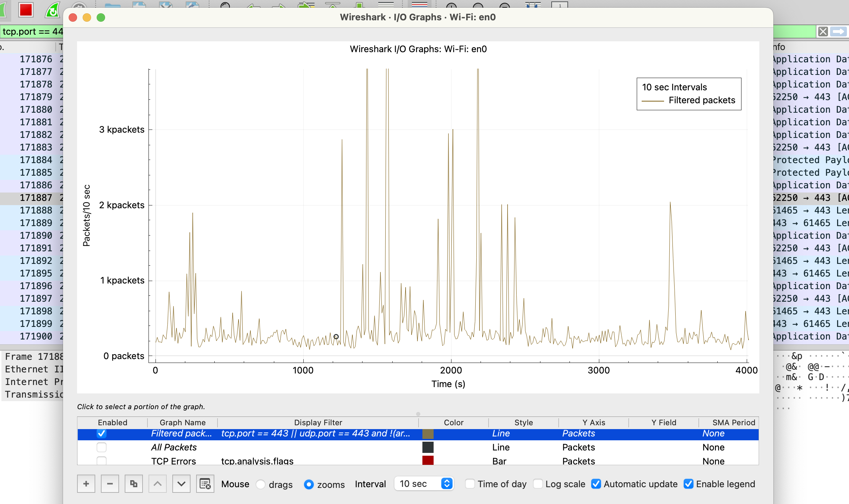This screenshot has height=504, width=849.
Task: Expand the Ethernet II row in packet details
Action: [x=34, y=369]
